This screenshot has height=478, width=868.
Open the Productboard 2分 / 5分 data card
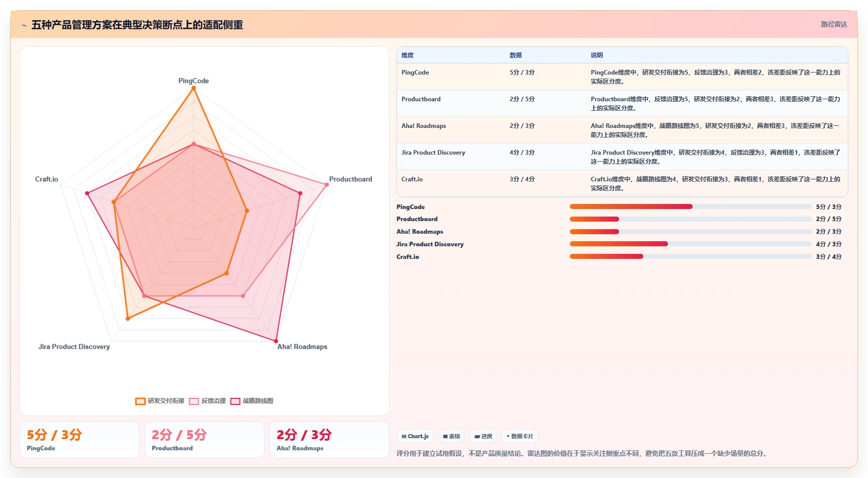pos(205,440)
